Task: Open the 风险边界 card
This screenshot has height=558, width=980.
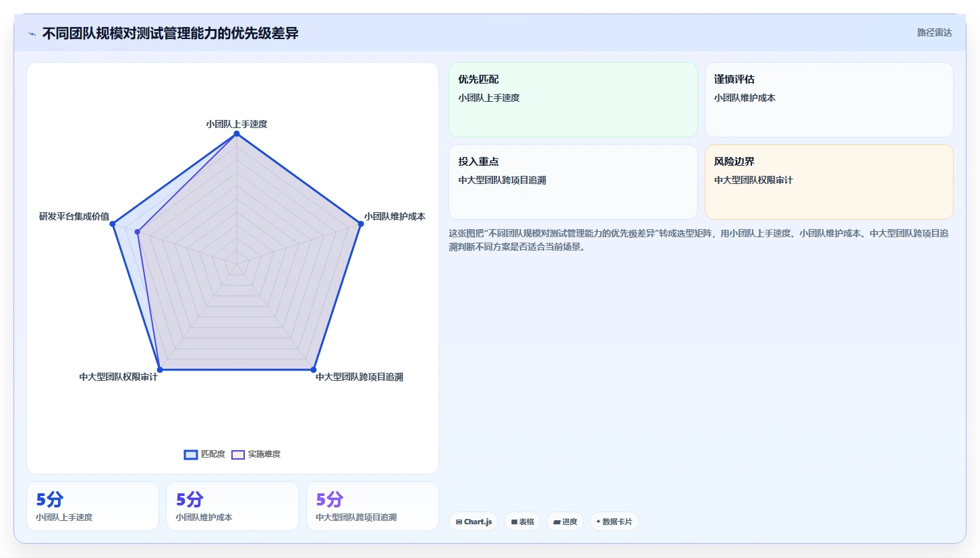Action: [x=829, y=182]
